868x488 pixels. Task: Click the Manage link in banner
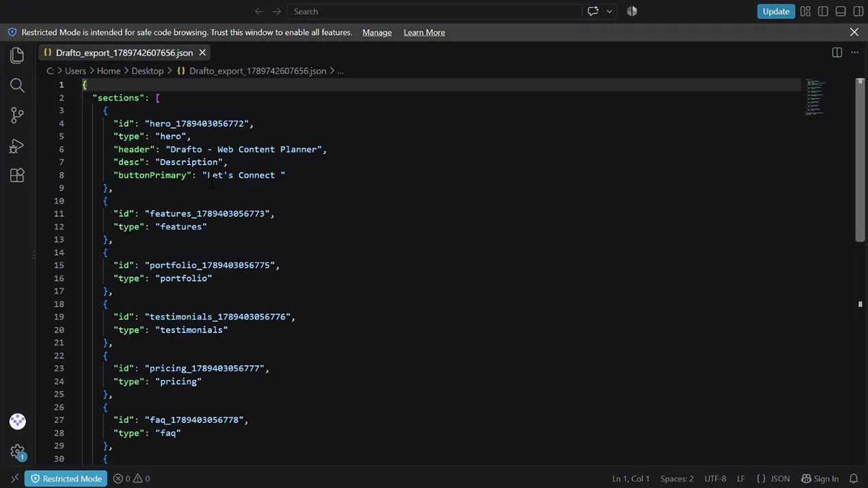(377, 32)
